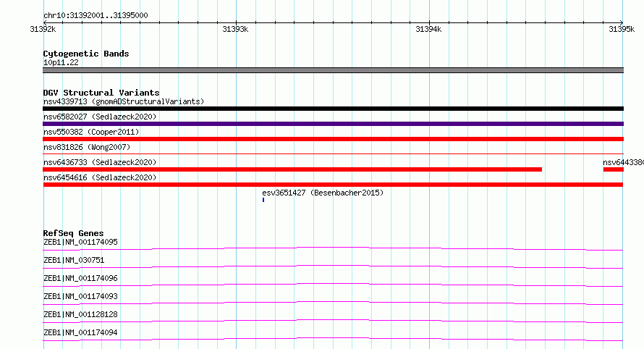Viewport: 644px width, 349px height.
Task: Select the ZEB1 NM_001174093 intron line
Action: [333, 303]
